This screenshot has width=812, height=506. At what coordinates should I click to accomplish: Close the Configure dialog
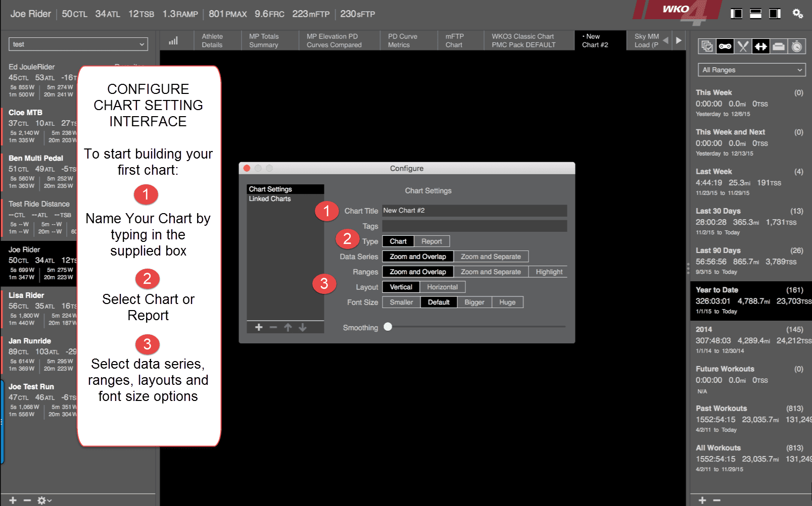[247, 168]
